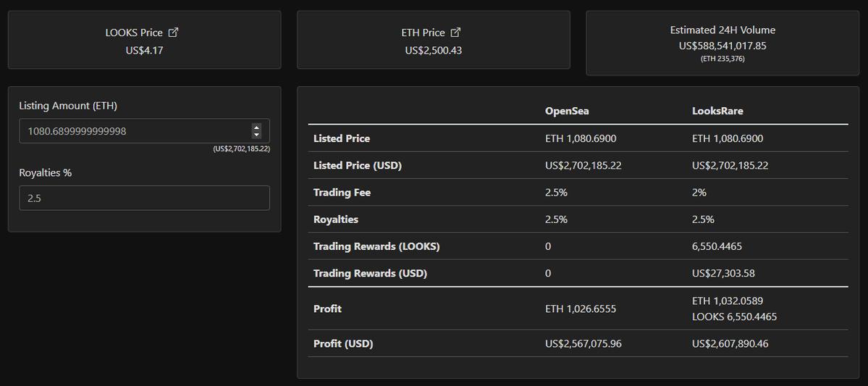Image resolution: width=868 pixels, height=386 pixels.
Task: Click the Trading Rewards (USD) row label
Action: [370, 273]
